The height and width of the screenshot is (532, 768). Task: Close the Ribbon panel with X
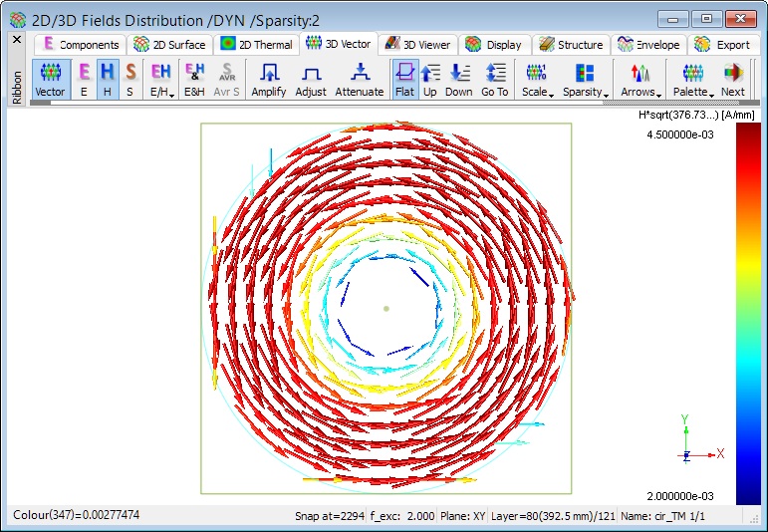click(x=16, y=39)
